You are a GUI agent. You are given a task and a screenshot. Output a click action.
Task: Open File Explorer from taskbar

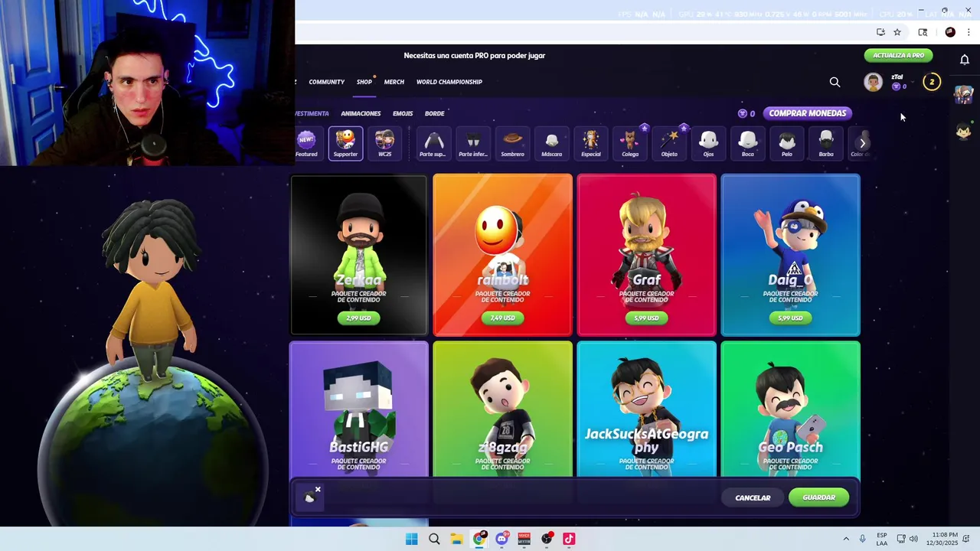pos(456,539)
